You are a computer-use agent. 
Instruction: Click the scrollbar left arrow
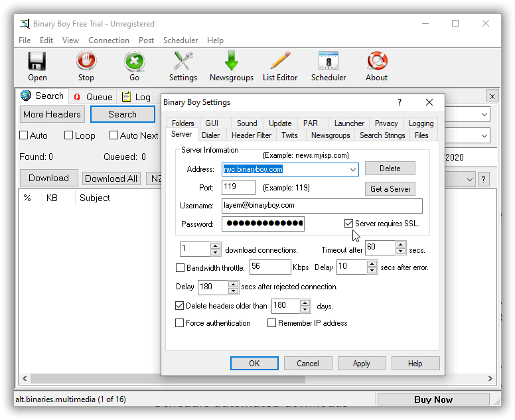25,379
